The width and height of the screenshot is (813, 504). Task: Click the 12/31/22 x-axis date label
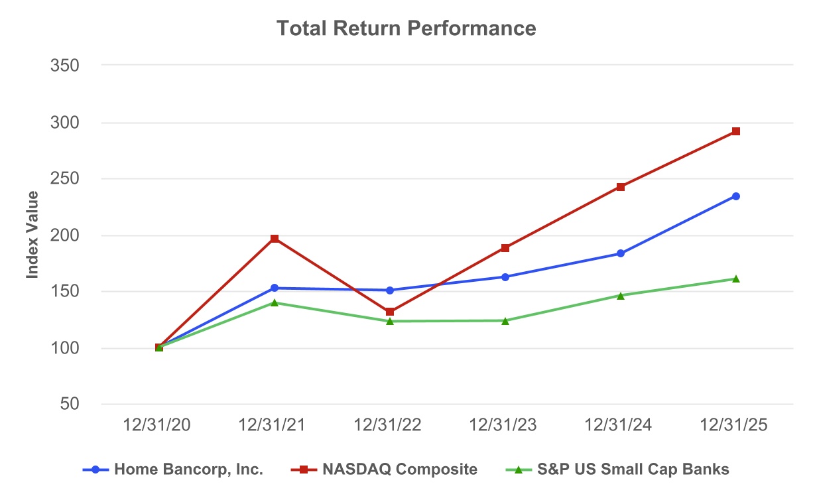[390, 425]
